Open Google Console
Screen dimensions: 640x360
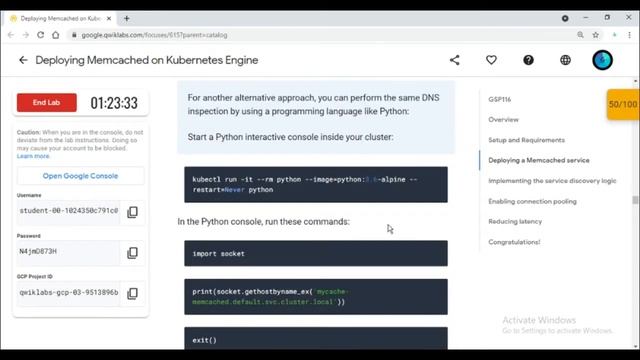tap(80, 176)
